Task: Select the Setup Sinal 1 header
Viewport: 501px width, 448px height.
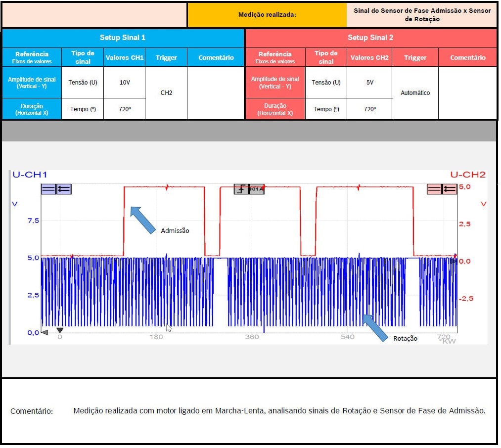Action: (x=123, y=38)
